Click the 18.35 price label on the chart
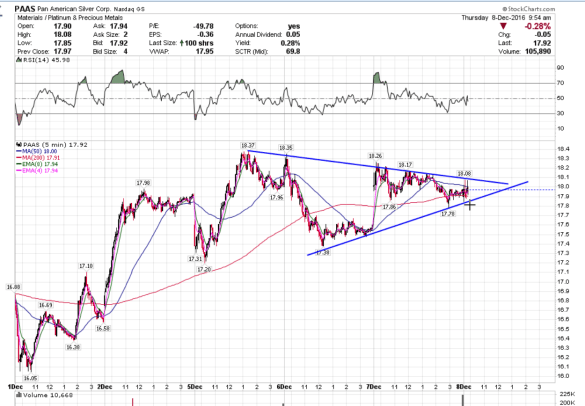This screenshot has height=406, width=585. tap(286, 148)
